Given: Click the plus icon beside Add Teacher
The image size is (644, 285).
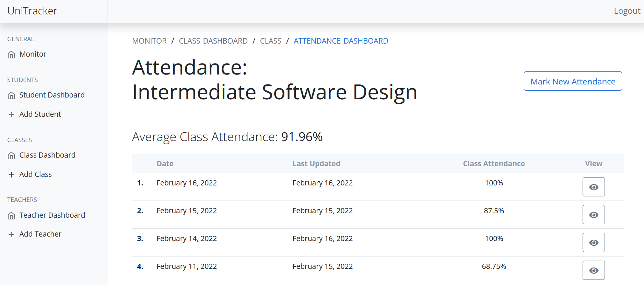Looking at the screenshot, I should click(x=11, y=235).
